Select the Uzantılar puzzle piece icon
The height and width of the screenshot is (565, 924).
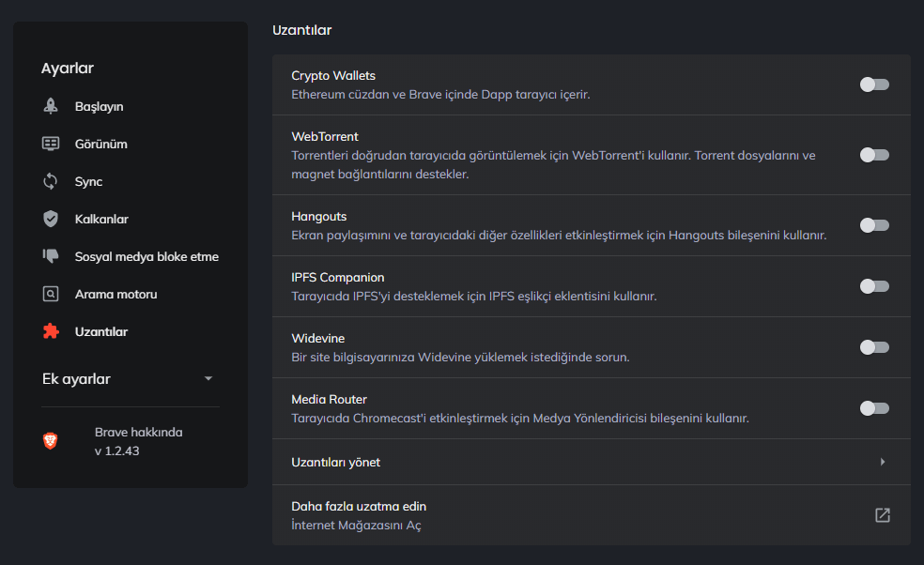point(52,331)
